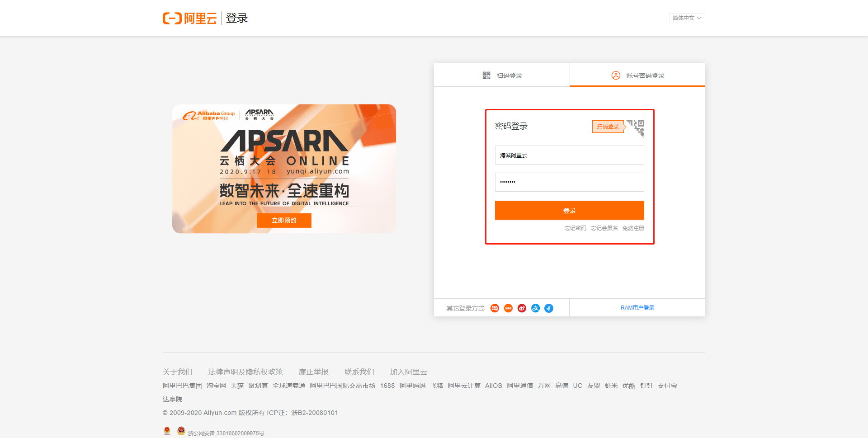Screen dimensions: 868x438
Task: Visit 聚划算 footer link
Action: pyautogui.click(x=258, y=386)
